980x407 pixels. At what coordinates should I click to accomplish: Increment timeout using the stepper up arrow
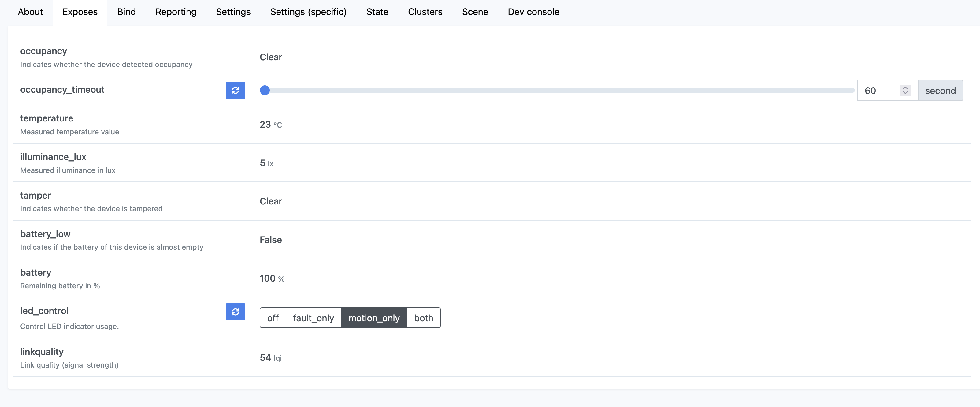point(905,88)
